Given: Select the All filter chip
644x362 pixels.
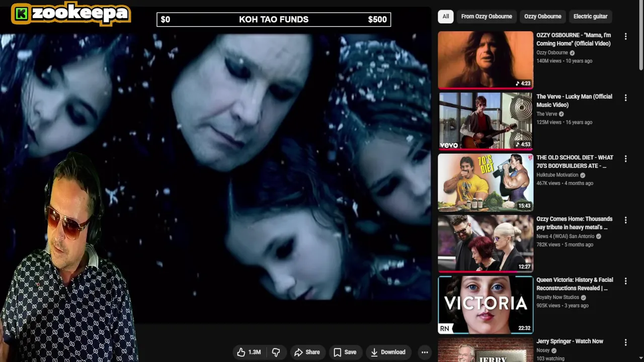Looking at the screenshot, I should pyautogui.click(x=446, y=17).
